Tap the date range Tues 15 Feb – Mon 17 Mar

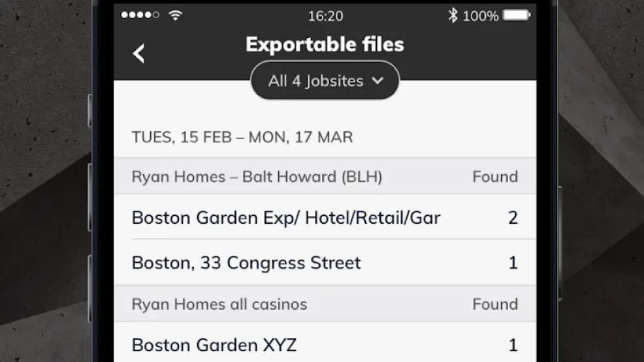pyautogui.click(x=242, y=137)
